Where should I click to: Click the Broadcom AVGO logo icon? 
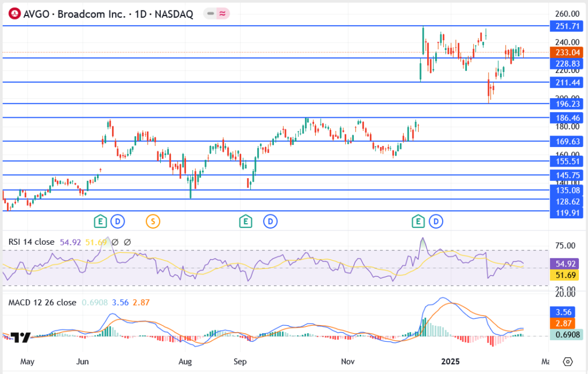(14, 14)
